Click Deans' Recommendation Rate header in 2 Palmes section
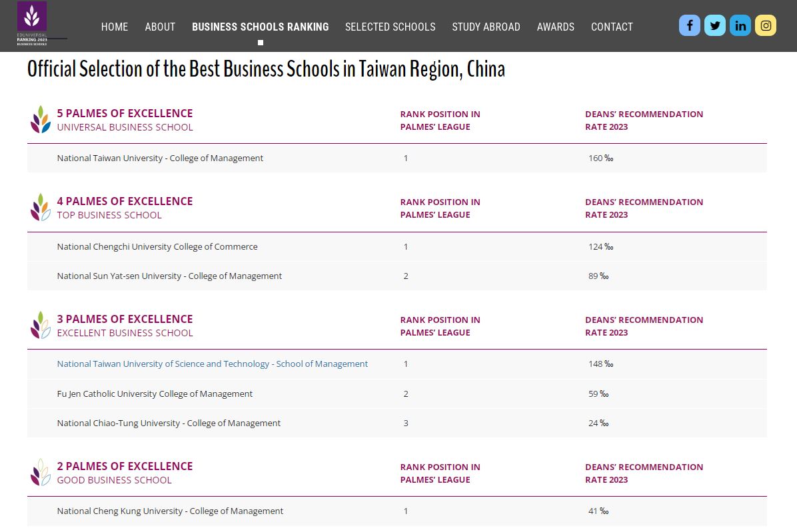 coord(644,473)
